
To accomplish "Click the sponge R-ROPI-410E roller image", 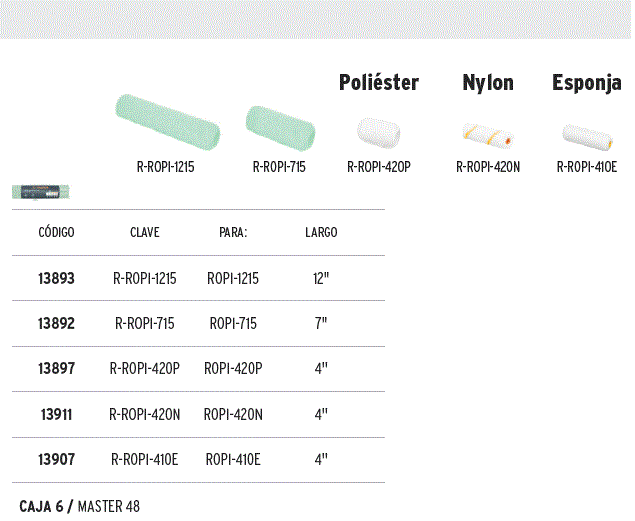I will [587, 137].
